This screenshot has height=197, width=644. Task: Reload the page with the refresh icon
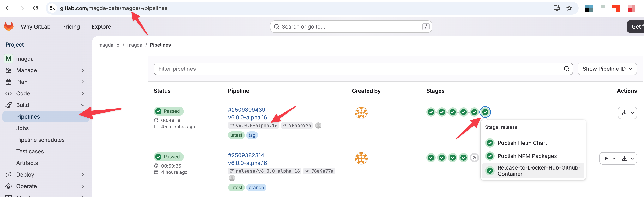click(36, 8)
